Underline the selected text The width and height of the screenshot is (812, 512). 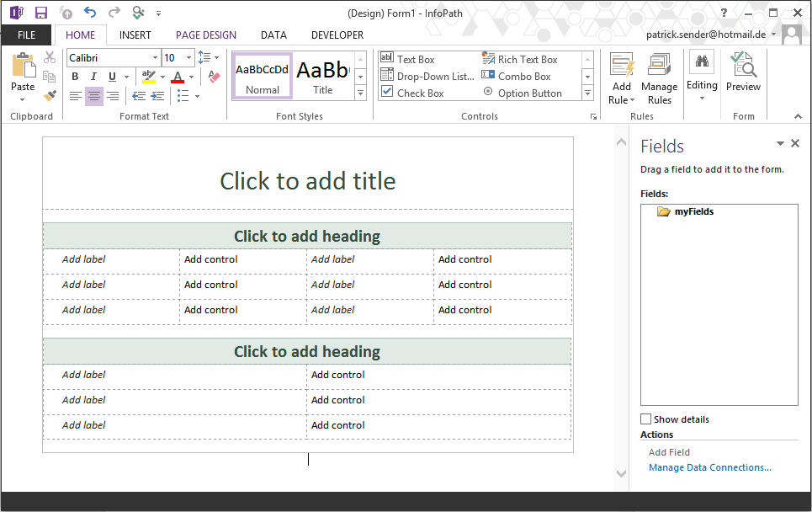tap(112, 77)
